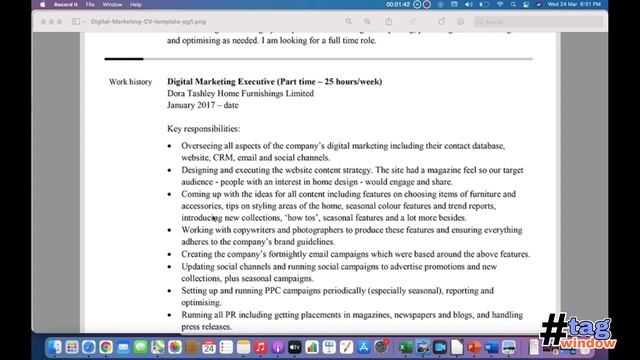640x360 pixels.
Task: Launch Podcasts from the Dock
Action: pos(278,347)
